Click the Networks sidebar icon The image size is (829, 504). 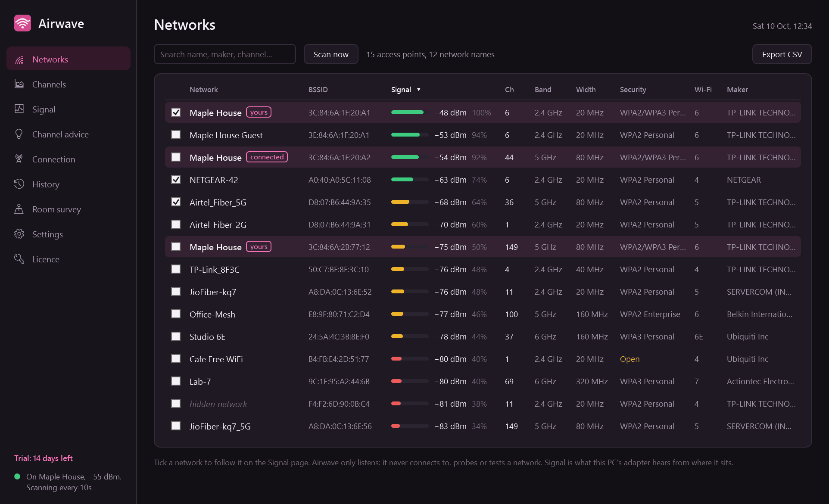(19, 59)
